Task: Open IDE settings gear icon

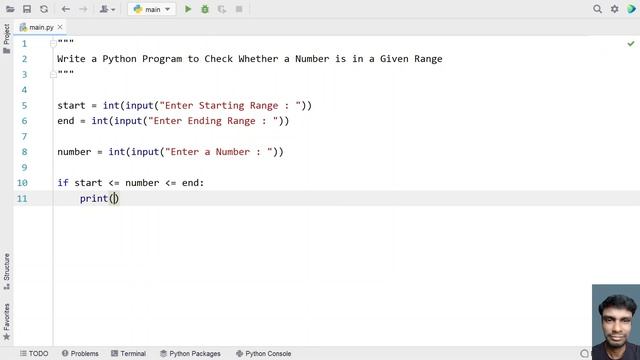Action: pos(614,9)
